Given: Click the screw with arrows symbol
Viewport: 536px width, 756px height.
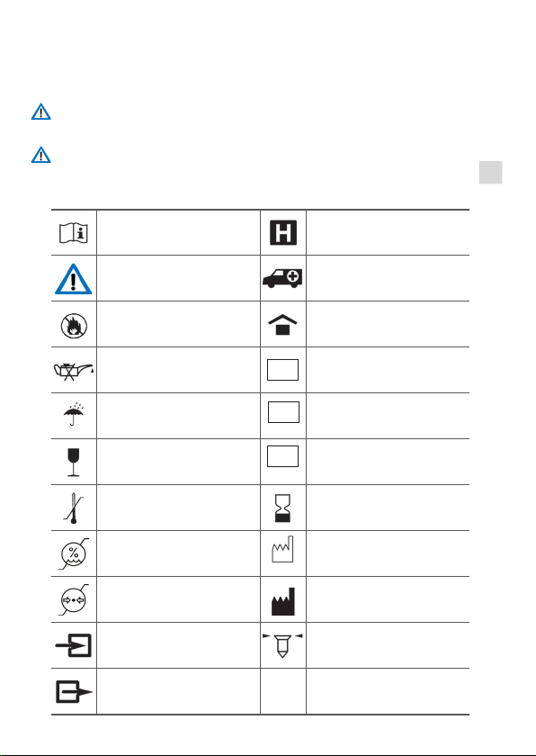Looking at the screenshot, I should pos(282,645).
